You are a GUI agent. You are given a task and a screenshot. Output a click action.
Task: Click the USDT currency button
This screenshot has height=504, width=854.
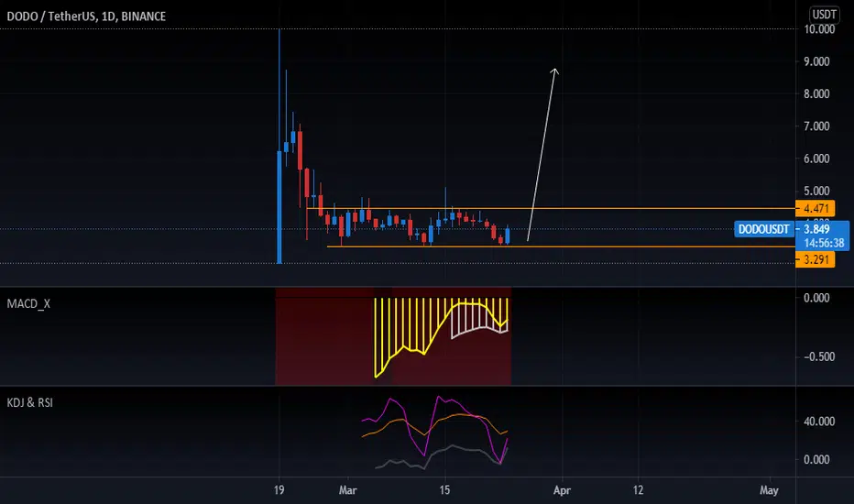coord(824,14)
